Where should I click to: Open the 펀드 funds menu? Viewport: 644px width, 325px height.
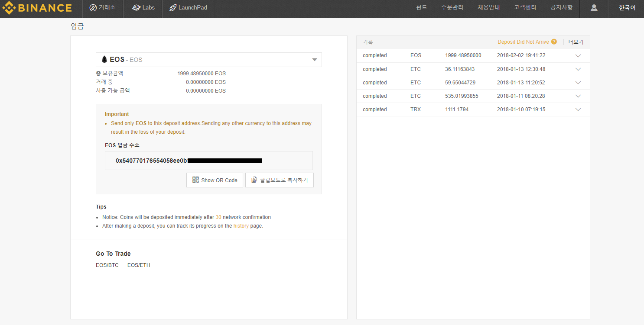pos(422,7)
